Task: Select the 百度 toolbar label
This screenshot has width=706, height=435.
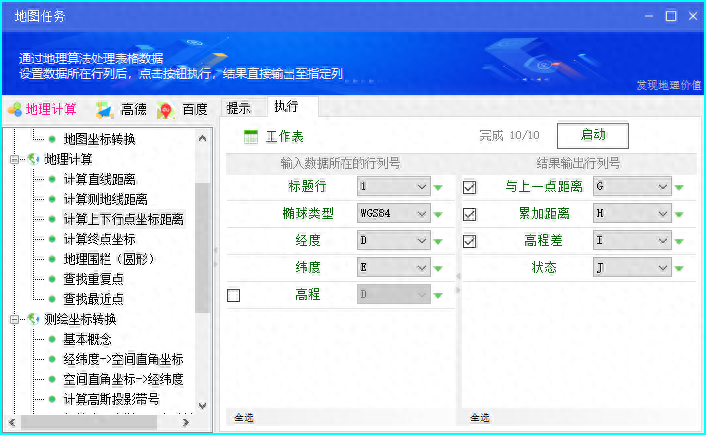Action: click(195, 109)
